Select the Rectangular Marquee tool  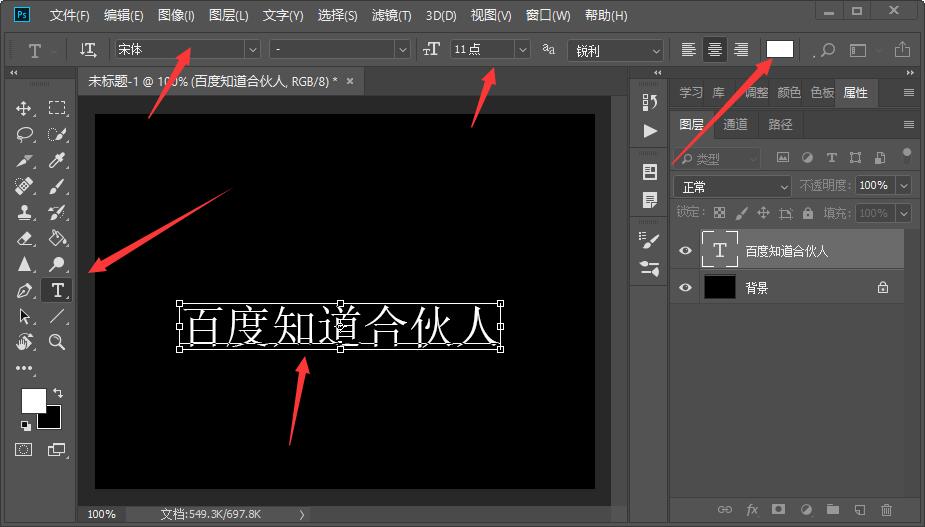tap(57, 108)
